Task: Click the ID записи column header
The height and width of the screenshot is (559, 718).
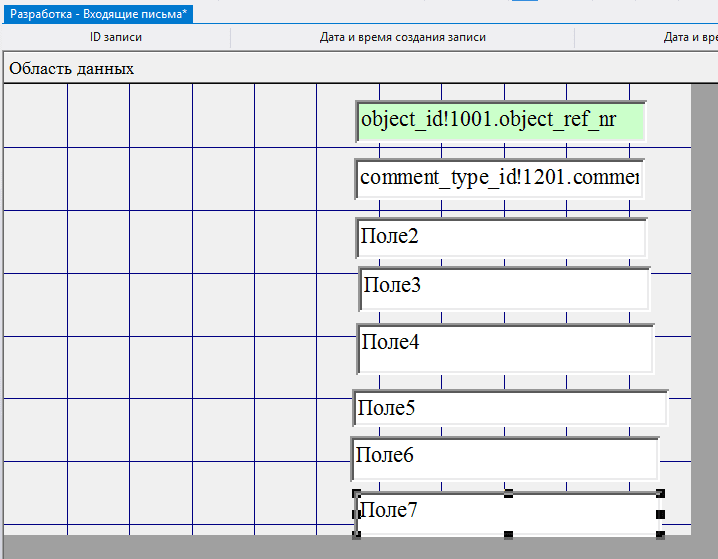Action: point(116,38)
